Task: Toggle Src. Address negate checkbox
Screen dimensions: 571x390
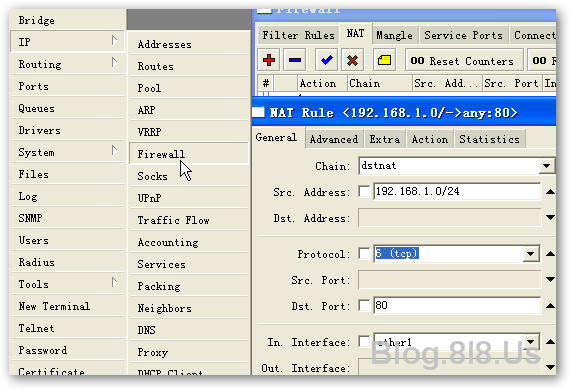Action: pos(364,192)
